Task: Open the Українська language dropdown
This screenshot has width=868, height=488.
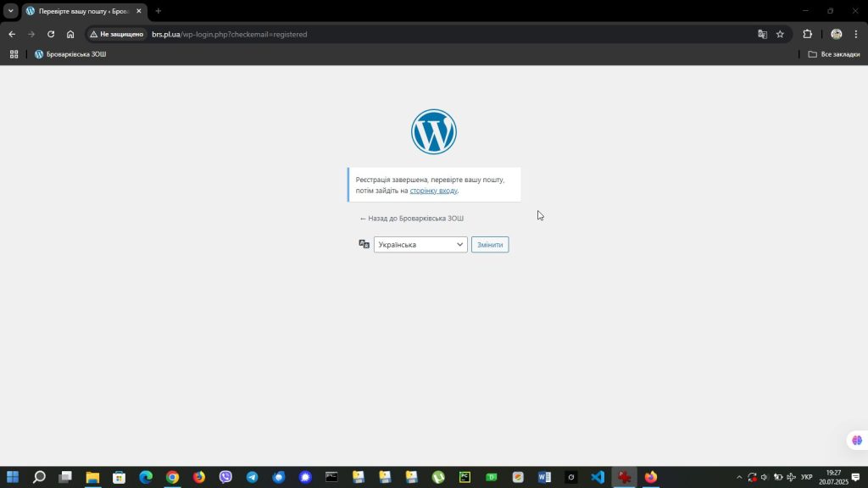Action: (420, 245)
